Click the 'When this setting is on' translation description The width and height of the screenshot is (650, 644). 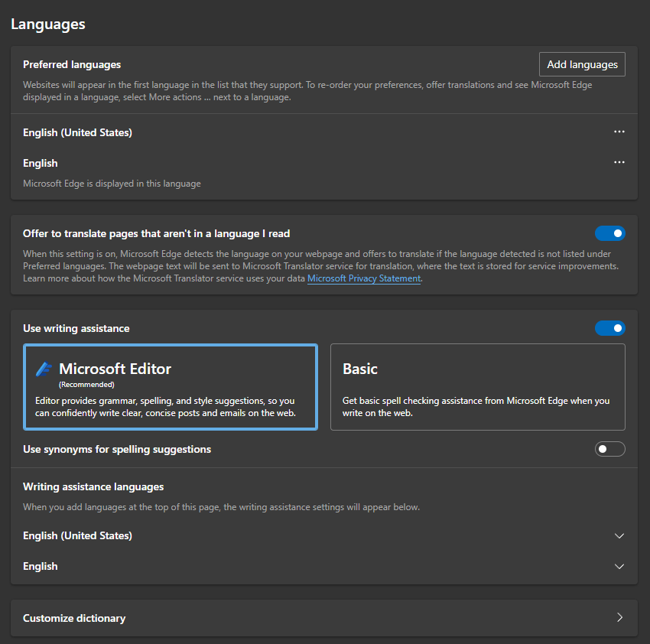(321, 266)
